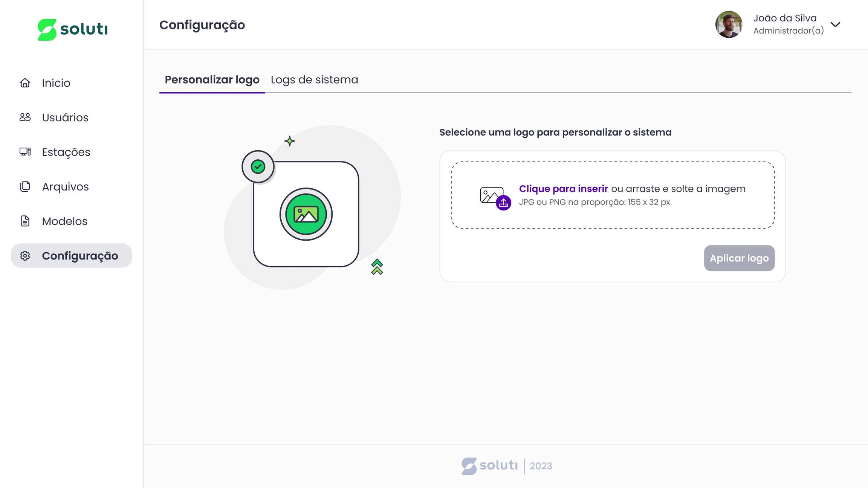Click the Soluti logo in the sidebar
The image size is (868, 488).
click(73, 29)
